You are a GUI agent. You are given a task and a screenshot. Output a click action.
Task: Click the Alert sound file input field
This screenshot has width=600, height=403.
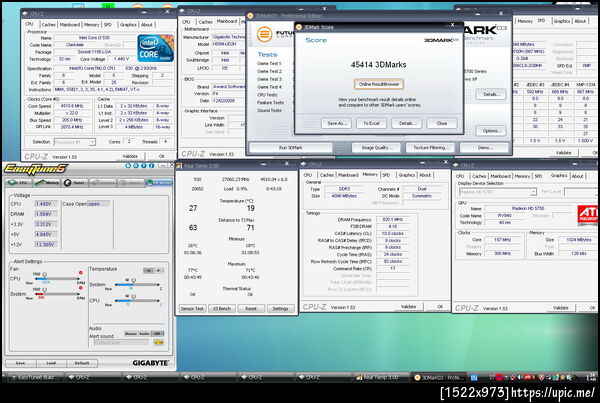point(121,342)
